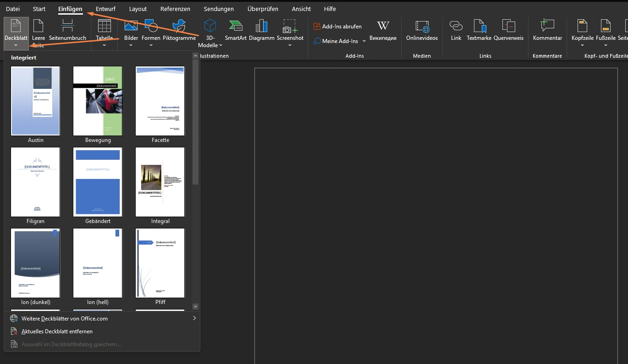
Task: Select Aktuelles Deckblatt entfernen
Action: (57, 331)
